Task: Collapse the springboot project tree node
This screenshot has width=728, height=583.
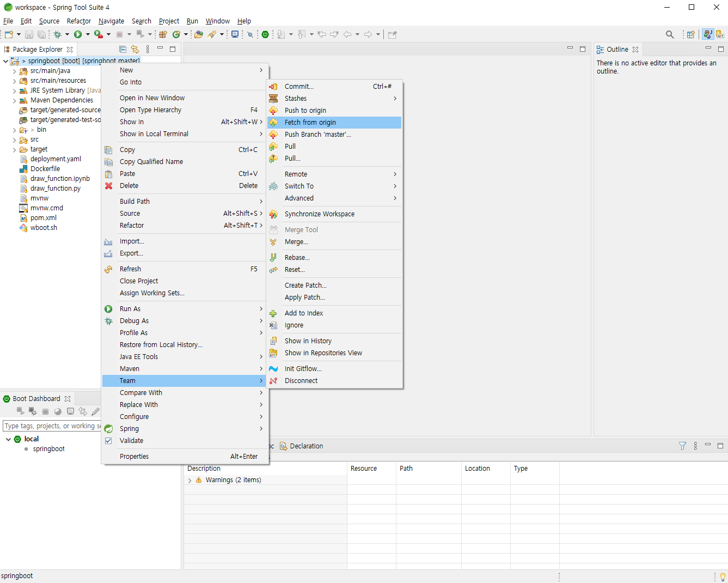Action: tap(6, 61)
